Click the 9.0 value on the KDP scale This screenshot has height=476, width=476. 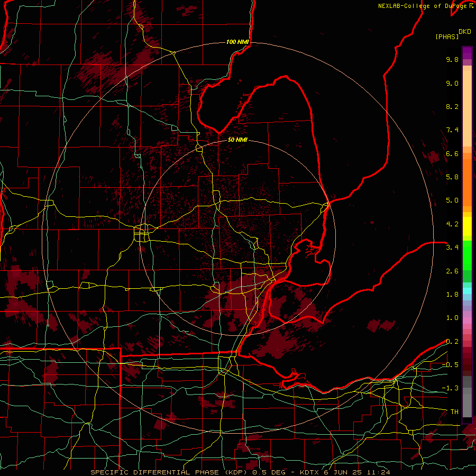(452, 83)
